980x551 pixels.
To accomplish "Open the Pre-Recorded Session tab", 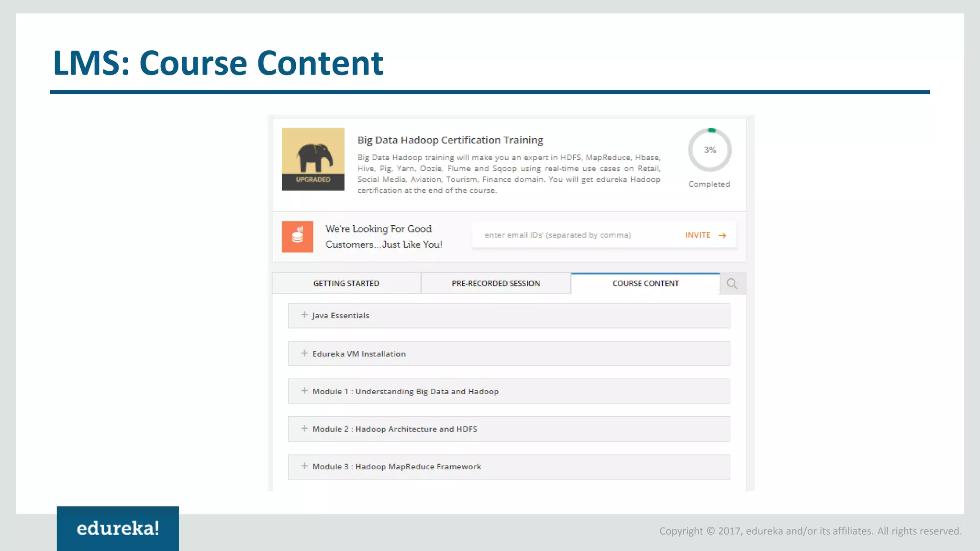I will pos(496,284).
